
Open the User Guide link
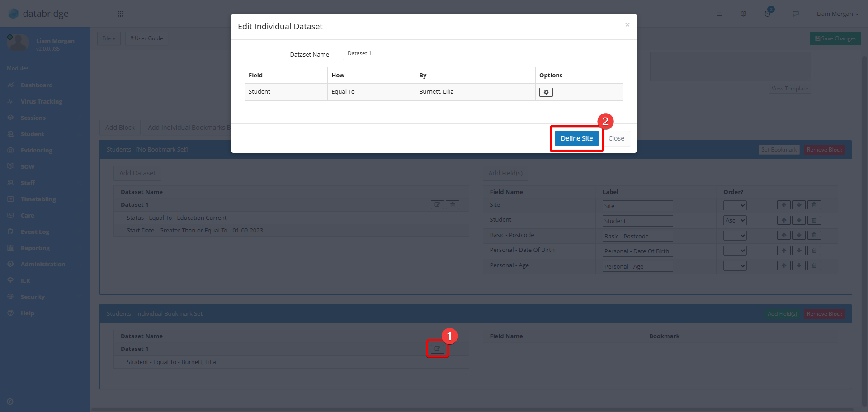146,38
